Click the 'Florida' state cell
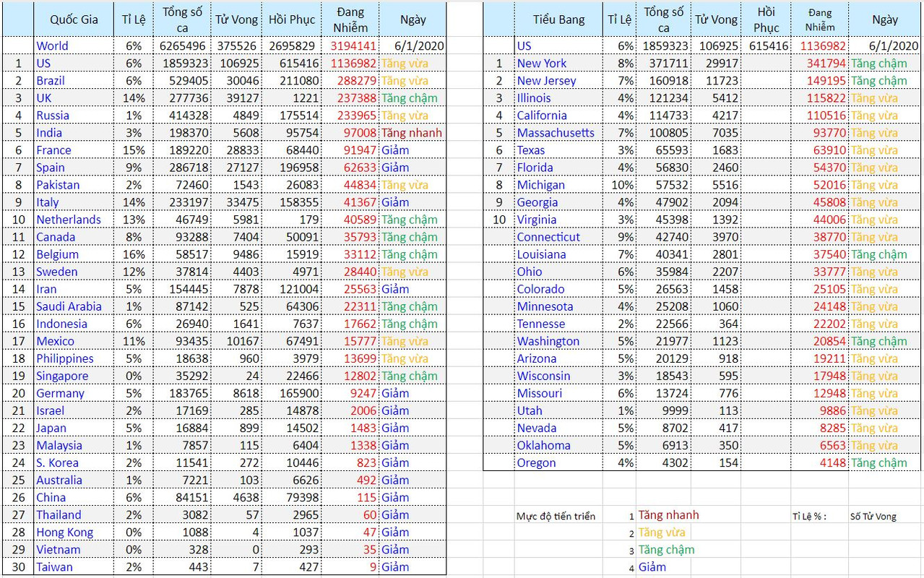Viewport: 924px width, 578px height. pyautogui.click(x=558, y=167)
